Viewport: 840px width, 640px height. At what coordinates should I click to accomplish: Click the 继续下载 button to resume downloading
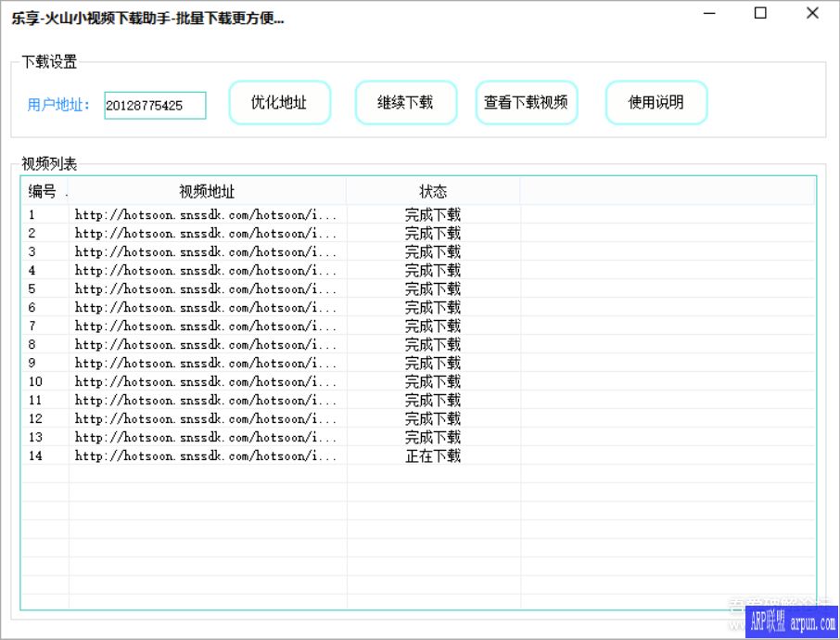pyautogui.click(x=405, y=102)
